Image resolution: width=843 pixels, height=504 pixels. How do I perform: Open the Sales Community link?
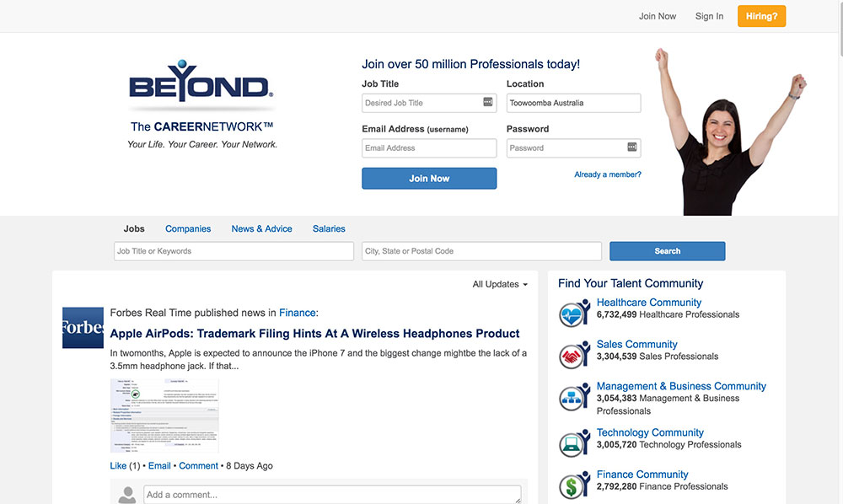636,345
